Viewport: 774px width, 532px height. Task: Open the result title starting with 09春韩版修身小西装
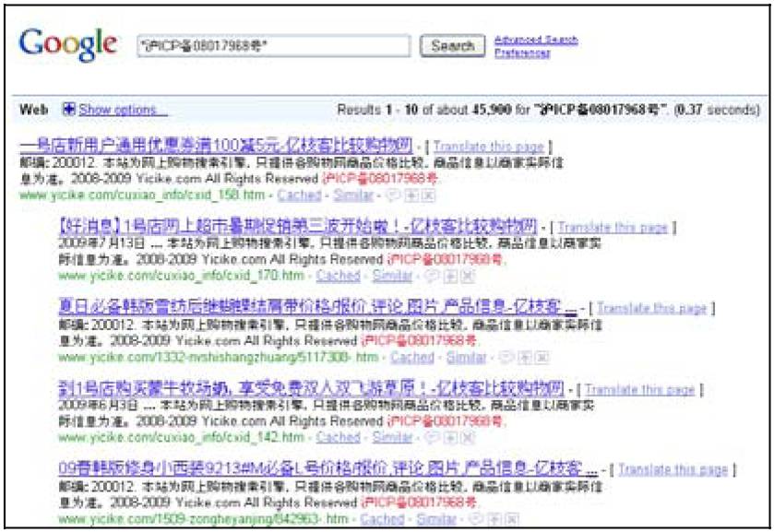click(x=327, y=468)
